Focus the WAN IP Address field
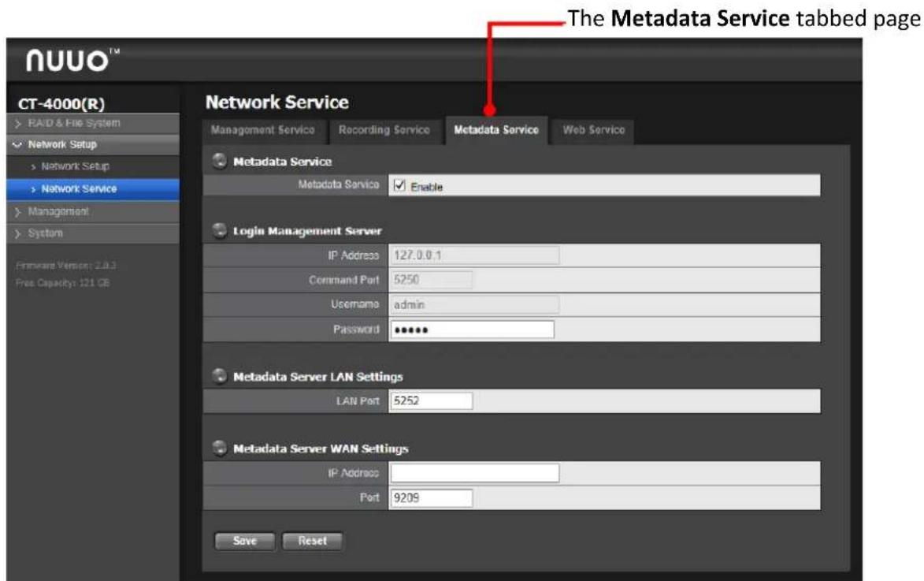 (474, 472)
